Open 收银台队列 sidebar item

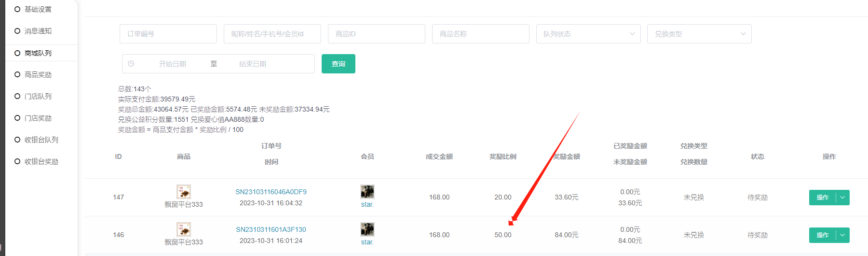(x=41, y=140)
